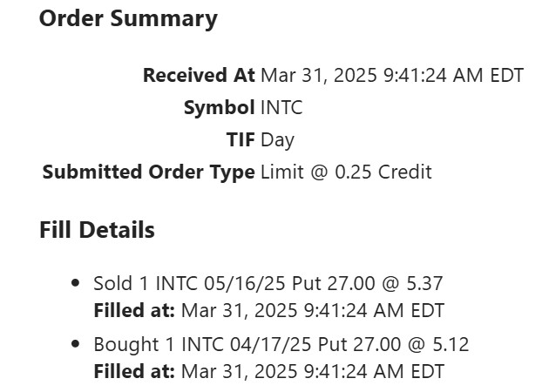Select the Limit @ 0.25 Credit value
The width and height of the screenshot is (542, 392).
click(346, 172)
